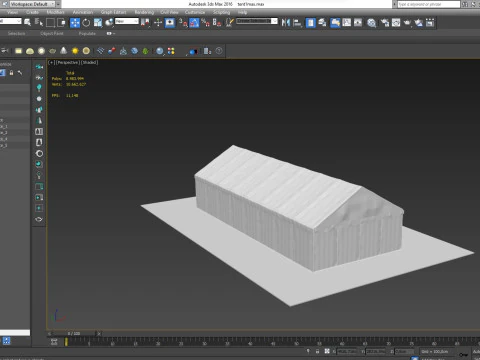The width and height of the screenshot is (480, 360).
Task: Open Autodesk A360 Gallery icon
Action: [430, 22]
